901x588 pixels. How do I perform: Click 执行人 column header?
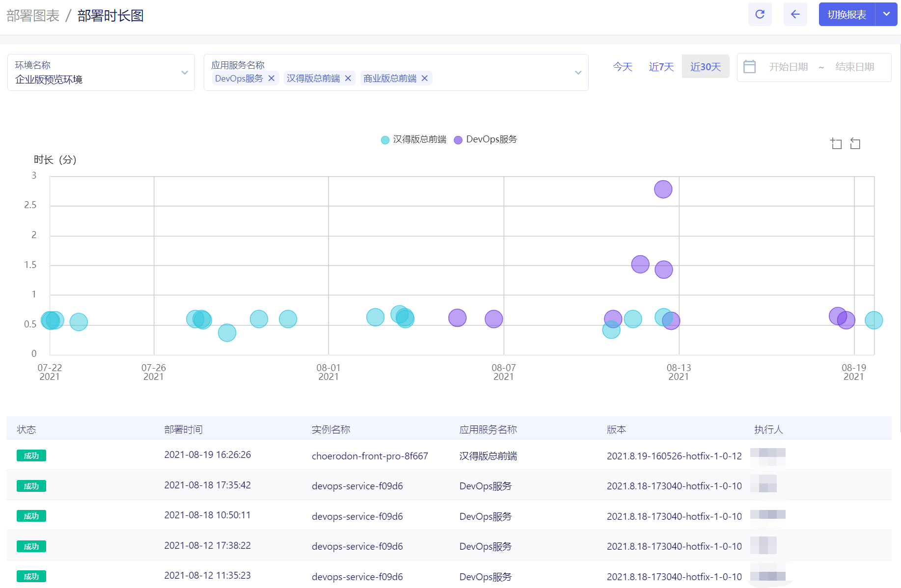[x=768, y=429]
